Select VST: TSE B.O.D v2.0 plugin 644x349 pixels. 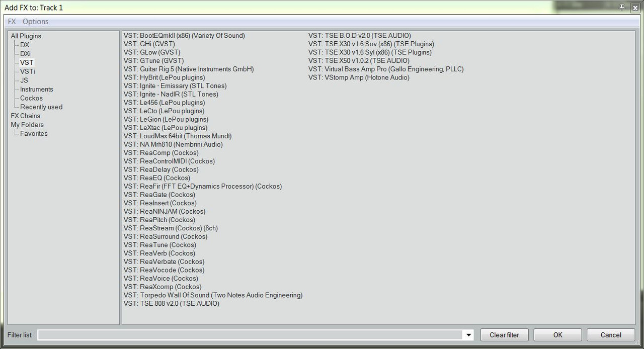click(360, 36)
